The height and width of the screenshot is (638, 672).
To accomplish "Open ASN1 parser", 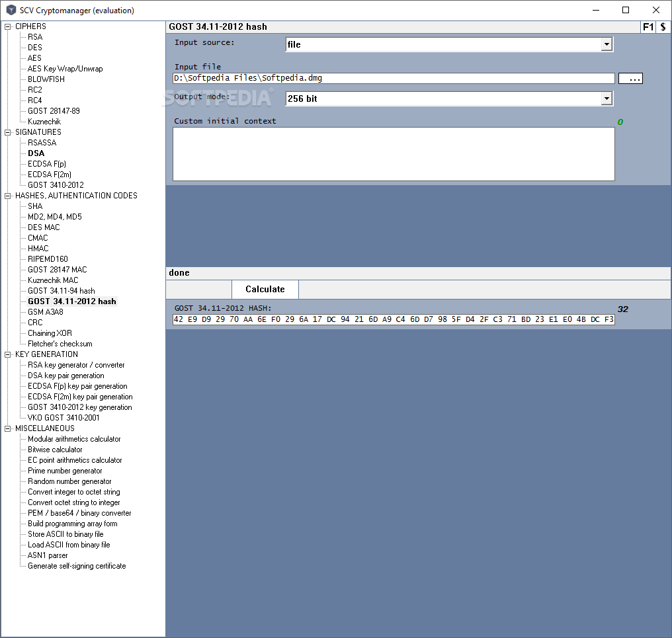I will [x=48, y=555].
